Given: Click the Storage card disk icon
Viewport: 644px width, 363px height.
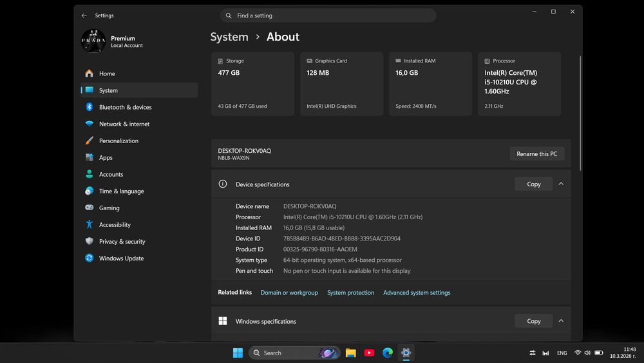Looking at the screenshot, I should (220, 61).
